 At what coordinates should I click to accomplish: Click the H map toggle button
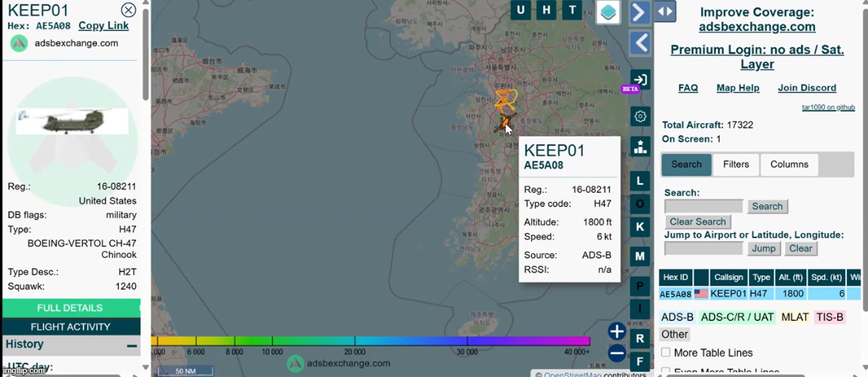547,10
